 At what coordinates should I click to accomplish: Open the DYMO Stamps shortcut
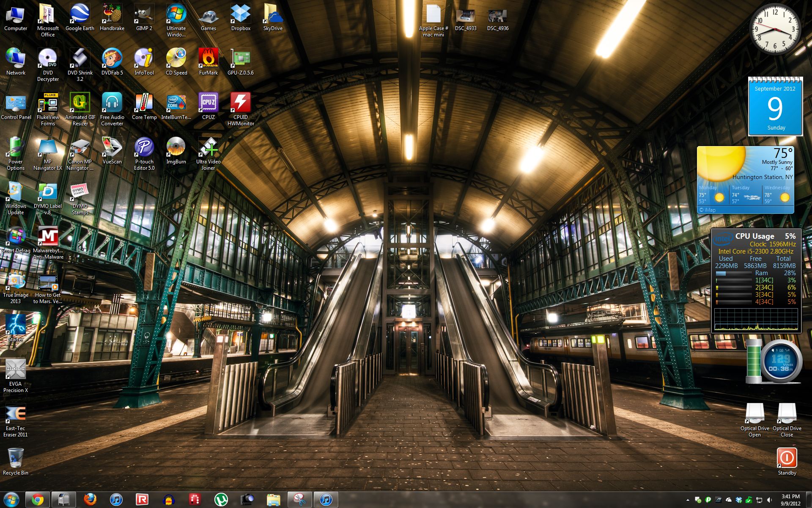click(80, 198)
